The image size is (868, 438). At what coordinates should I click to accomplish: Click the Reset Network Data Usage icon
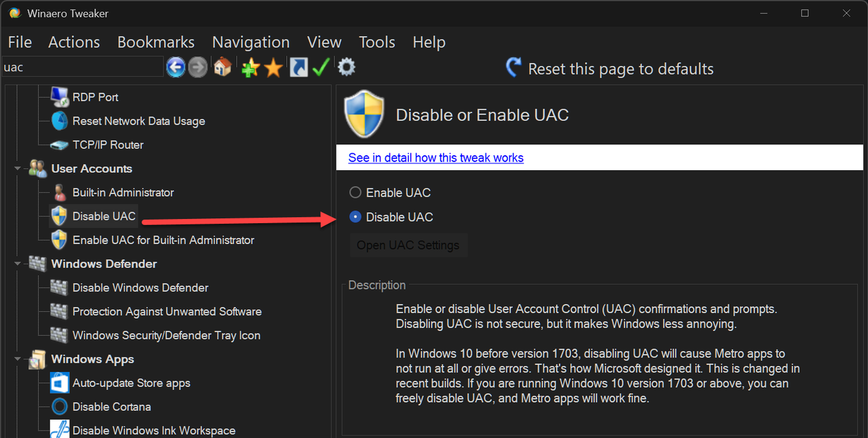tap(60, 121)
